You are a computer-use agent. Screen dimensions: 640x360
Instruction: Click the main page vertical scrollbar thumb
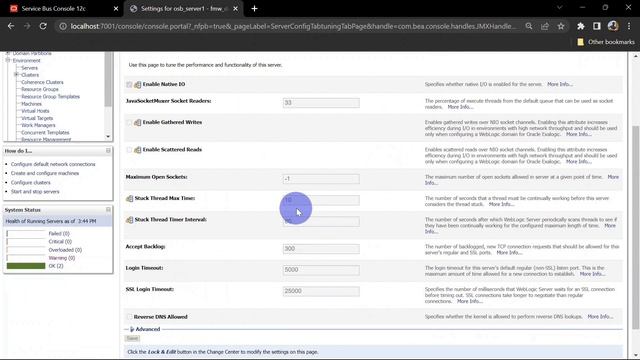tap(636, 227)
